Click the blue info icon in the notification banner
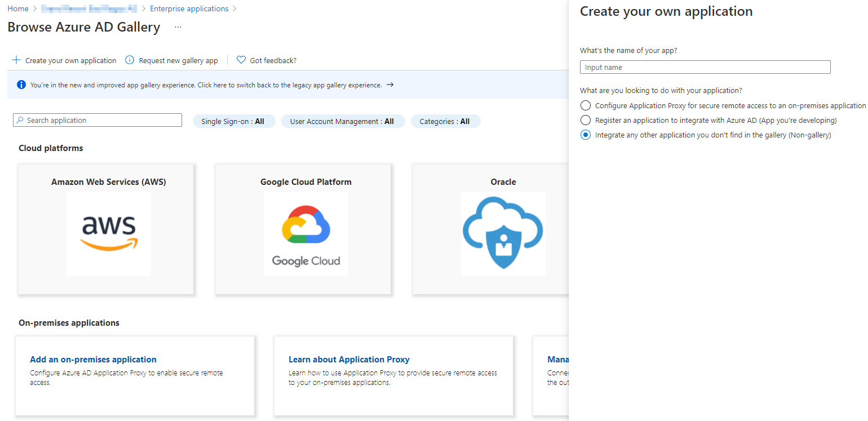Screen dimensions: 868x421 coord(21,85)
